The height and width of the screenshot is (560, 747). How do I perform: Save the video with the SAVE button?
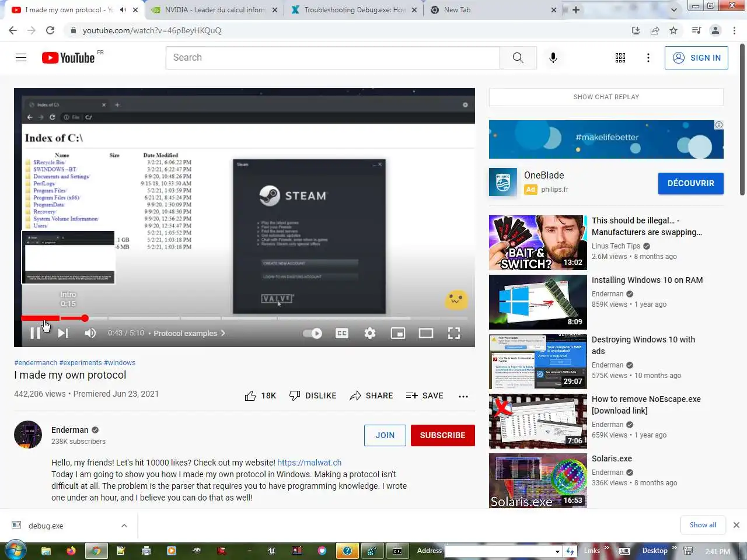[425, 395]
